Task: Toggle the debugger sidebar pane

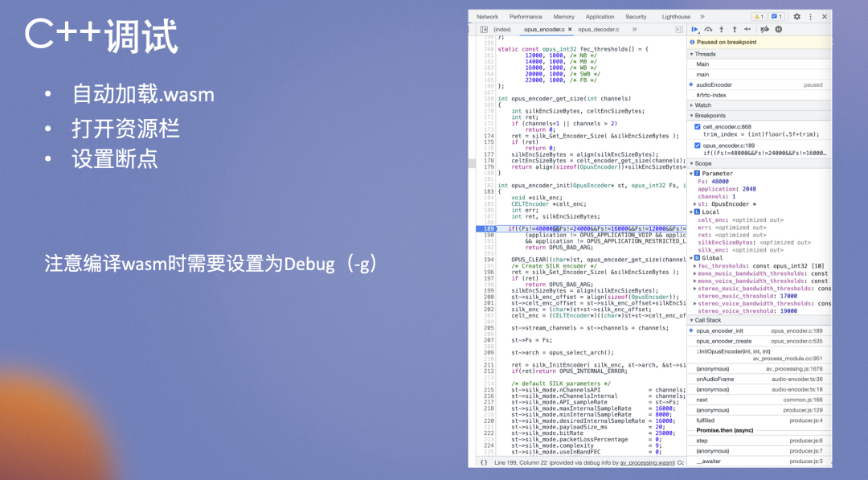Action: pos(679,29)
